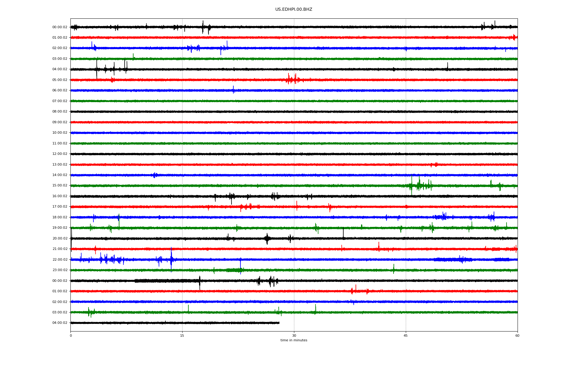Screen dimensions: 588x368
Task: Click the x-axis tick label 60
Action: (517, 336)
